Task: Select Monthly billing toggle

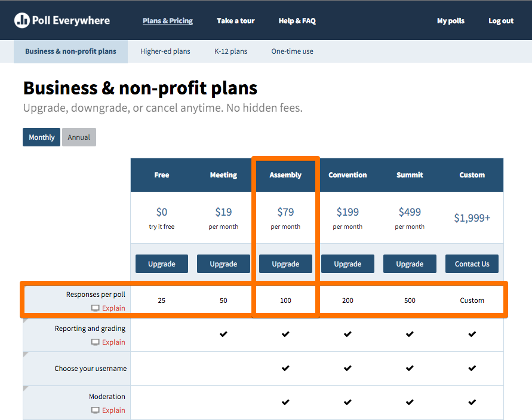Action: point(41,137)
